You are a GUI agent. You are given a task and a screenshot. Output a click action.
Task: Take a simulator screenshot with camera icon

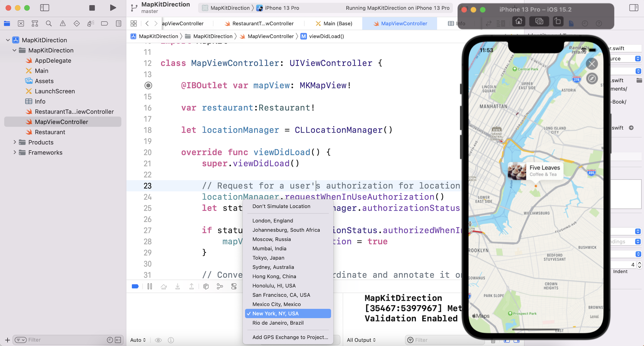pyautogui.click(x=539, y=22)
